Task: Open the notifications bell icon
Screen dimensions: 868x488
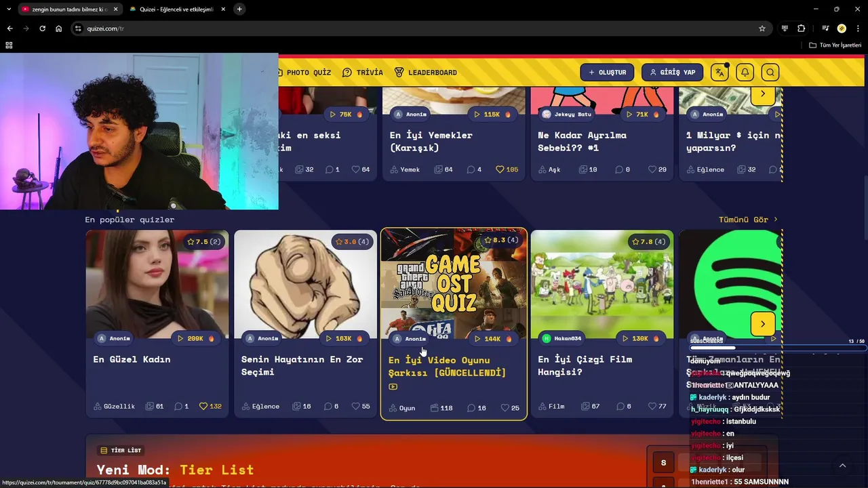Action: pos(745,73)
